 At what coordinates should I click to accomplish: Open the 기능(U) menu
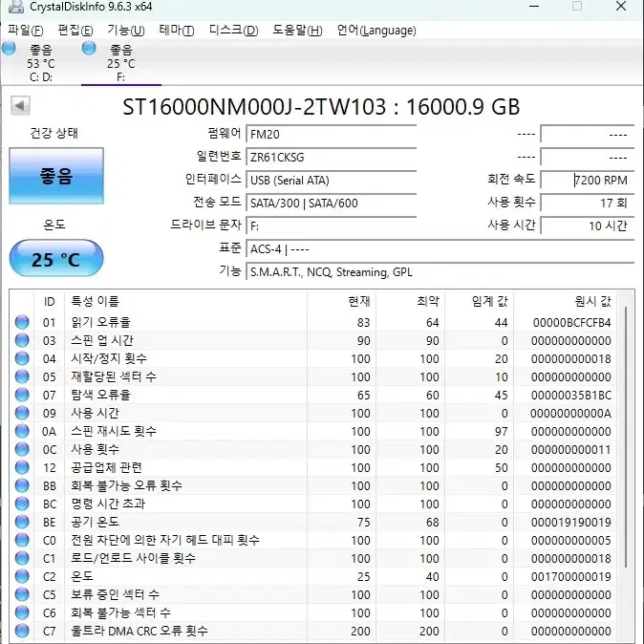point(126,30)
